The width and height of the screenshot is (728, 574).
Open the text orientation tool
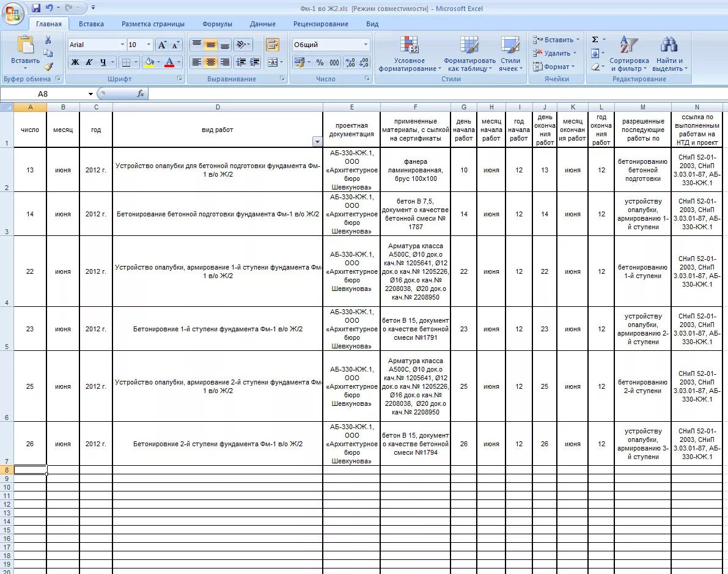tap(243, 45)
